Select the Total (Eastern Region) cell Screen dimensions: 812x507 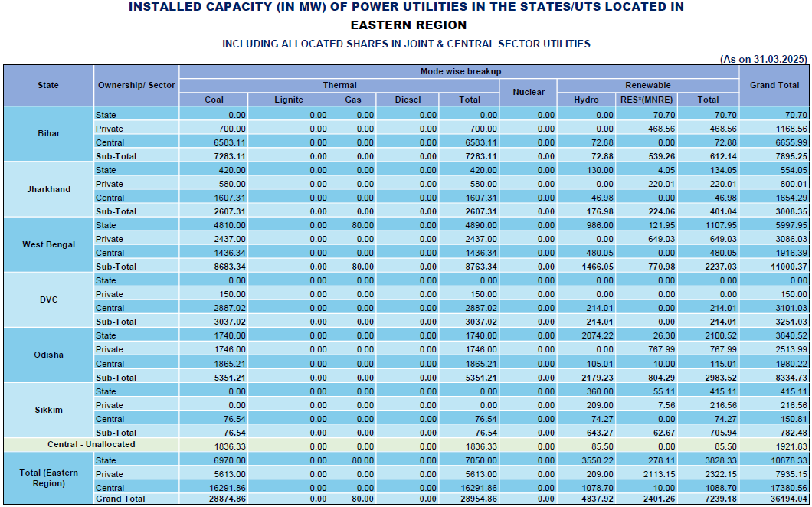click(x=48, y=479)
